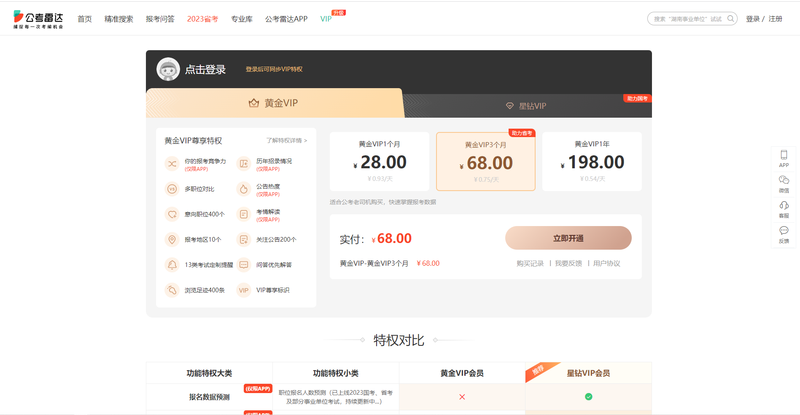Click 历年招录情况 icon
Viewport: 800px width, 415px height.
pos(244,164)
